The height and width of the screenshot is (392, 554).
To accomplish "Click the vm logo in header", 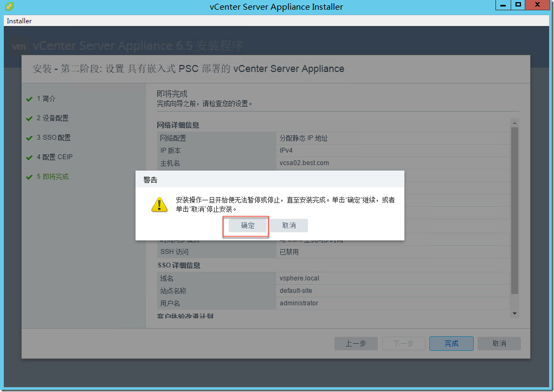I will click(x=19, y=46).
